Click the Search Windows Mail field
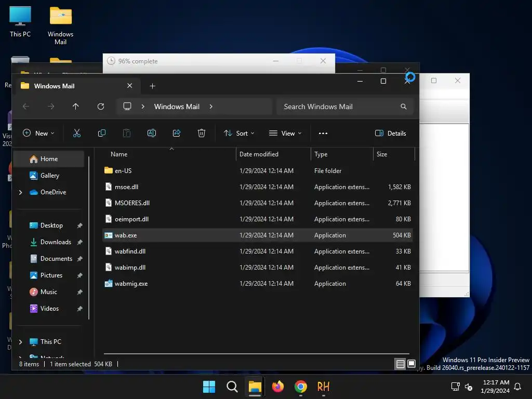This screenshot has height=399, width=532. coord(345,107)
